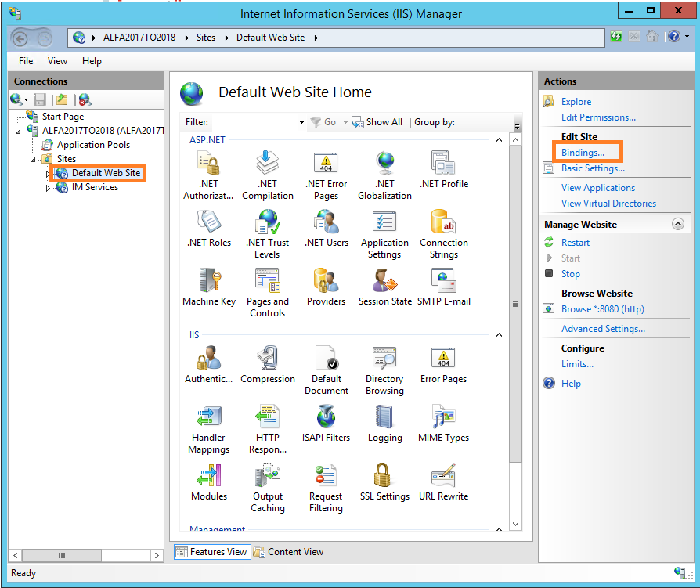Open the URL Rewrite feature
Viewport: 700px width, 588px height.
443,485
